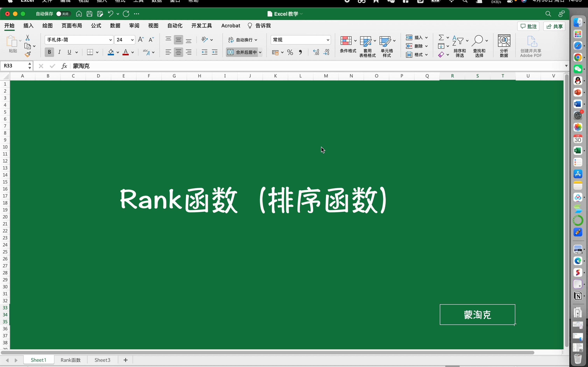The image size is (588, 367).
Task: Click the Percent Style icon
Action: point(290,52)
